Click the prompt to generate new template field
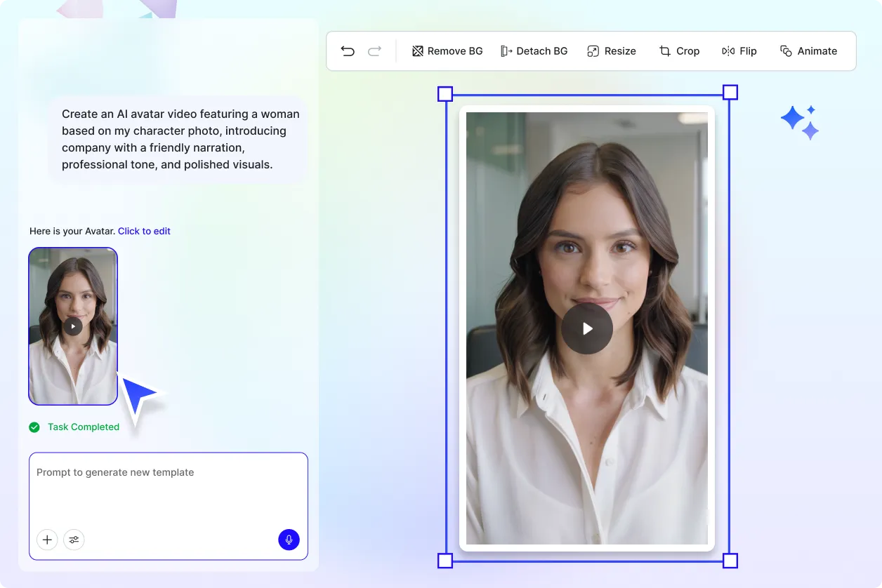 (169, 506)
